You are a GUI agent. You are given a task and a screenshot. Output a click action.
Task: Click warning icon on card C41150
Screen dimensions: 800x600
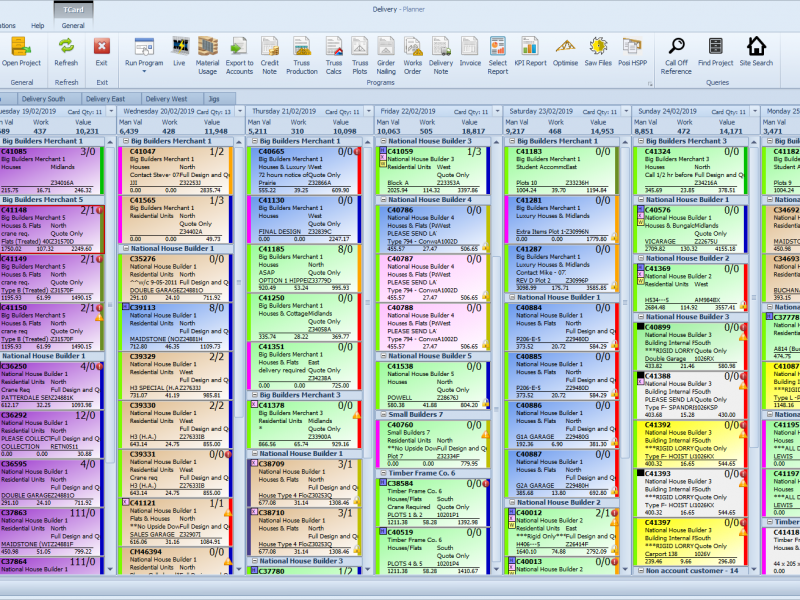click(x=99, y=317)
